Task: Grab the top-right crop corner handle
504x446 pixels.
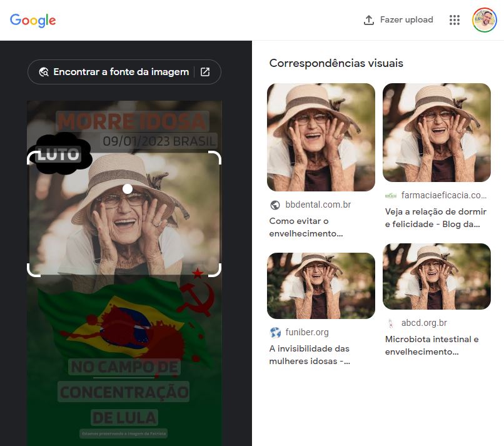Action: [215, 157]
